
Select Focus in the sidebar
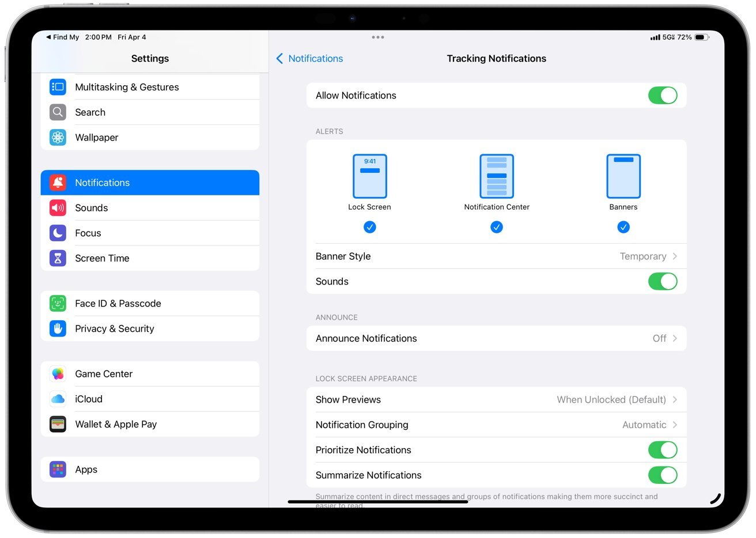[x=150, y=233]
